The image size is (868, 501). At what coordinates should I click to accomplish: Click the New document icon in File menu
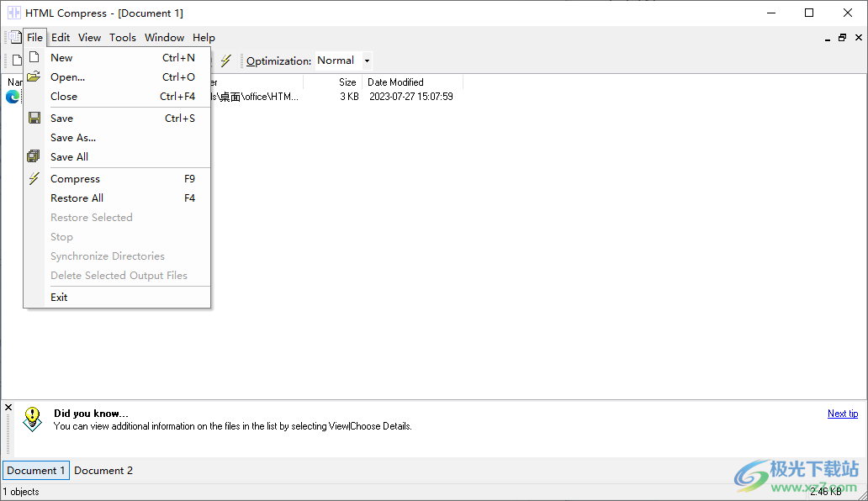[34, 57]
